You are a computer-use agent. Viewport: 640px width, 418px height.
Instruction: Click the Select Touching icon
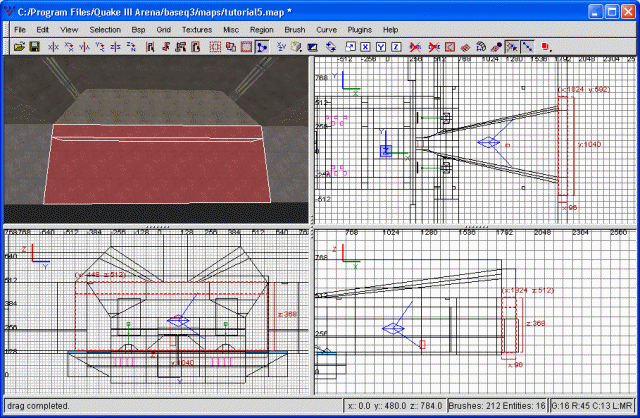pyautogui.click(x=165, y=47)
